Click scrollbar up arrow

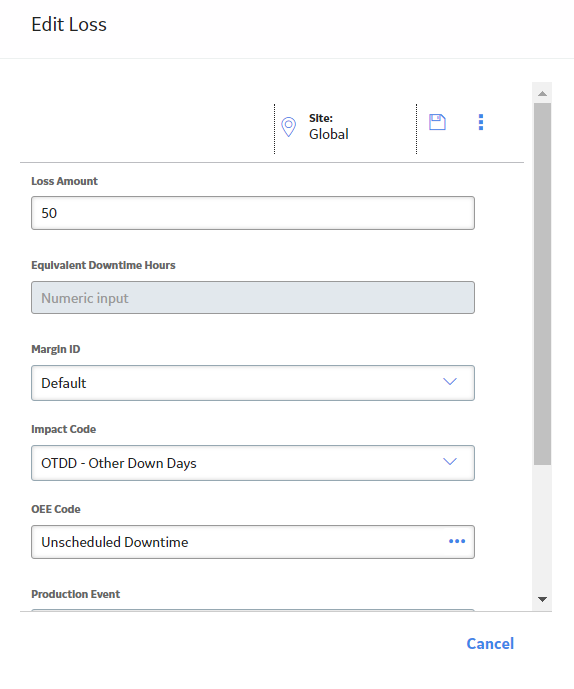(x=542, y=94)
